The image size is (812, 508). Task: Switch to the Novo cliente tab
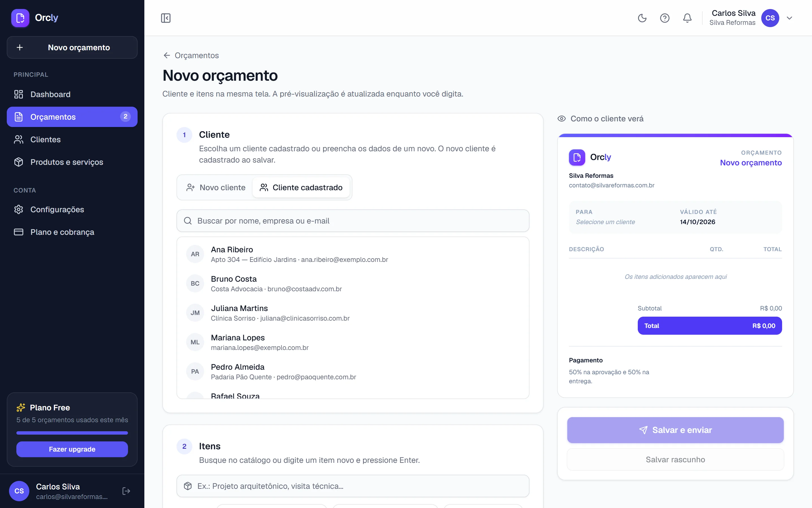coord(216,187)
